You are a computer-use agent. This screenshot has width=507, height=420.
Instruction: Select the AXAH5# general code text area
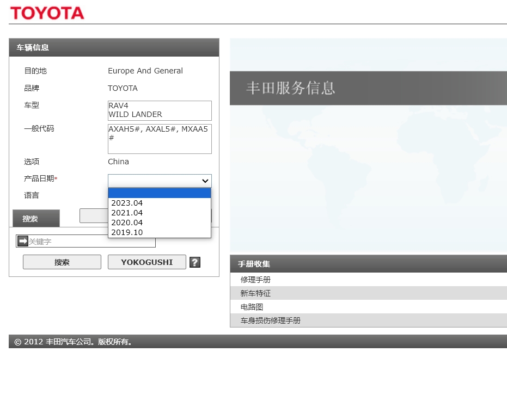pos(160,138)
